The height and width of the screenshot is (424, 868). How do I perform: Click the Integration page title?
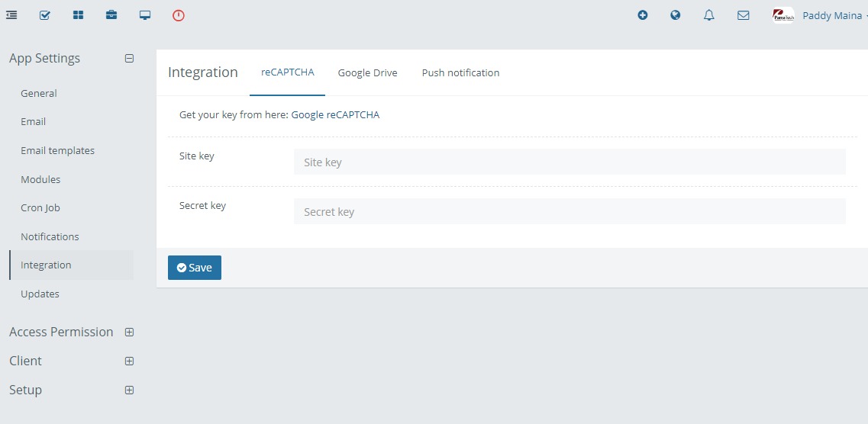202,72
